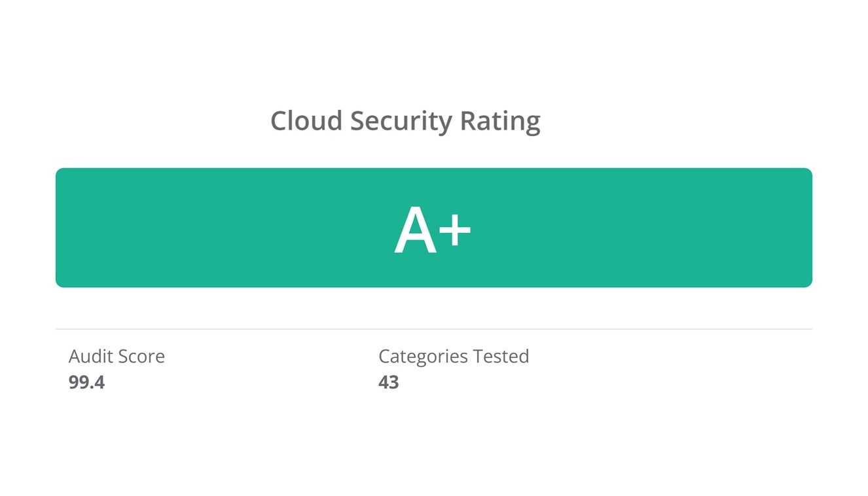
Task: Click the word Cloud in heading
Action: click(x=306, y=121)
